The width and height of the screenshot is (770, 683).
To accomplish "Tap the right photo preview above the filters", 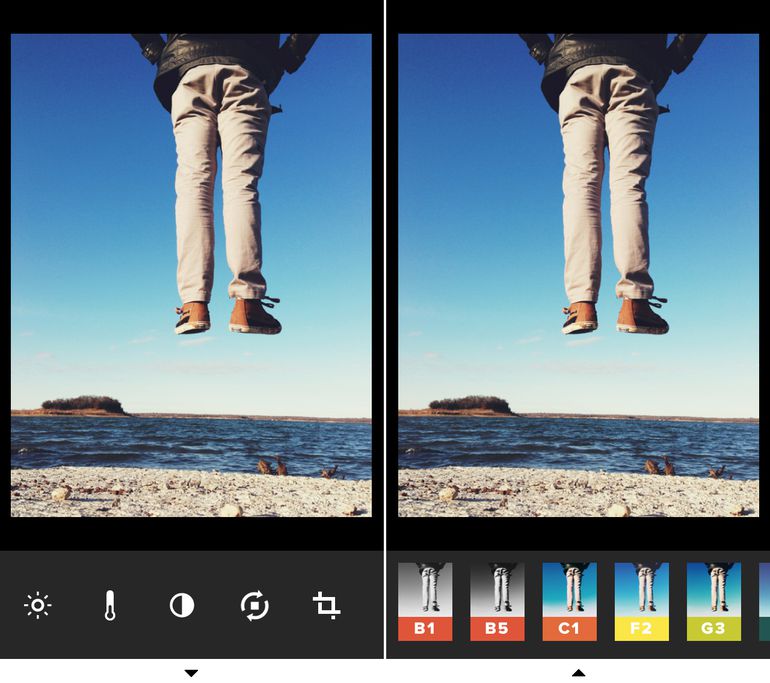I will click(x=578, y=275).
